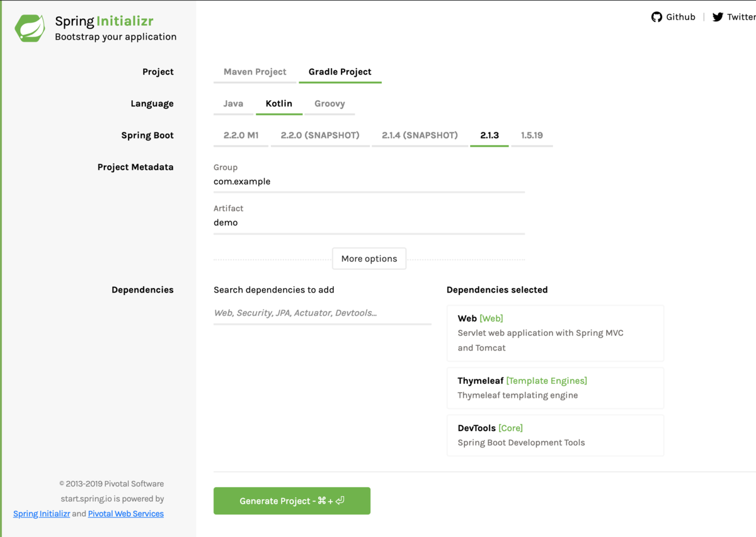Screen dimensions: 756x537
Task: Expand More options
Action: (369, 258)
